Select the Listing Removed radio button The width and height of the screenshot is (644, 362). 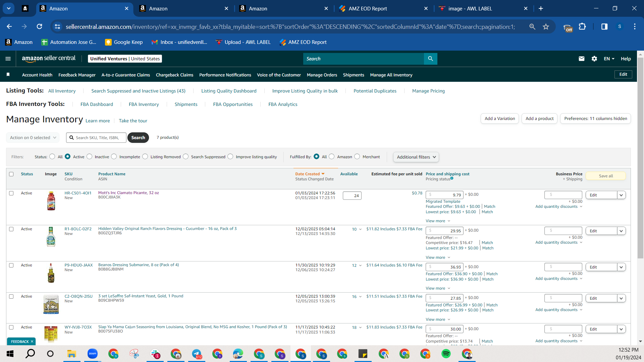pyautogui.click(x=145, y=157)
